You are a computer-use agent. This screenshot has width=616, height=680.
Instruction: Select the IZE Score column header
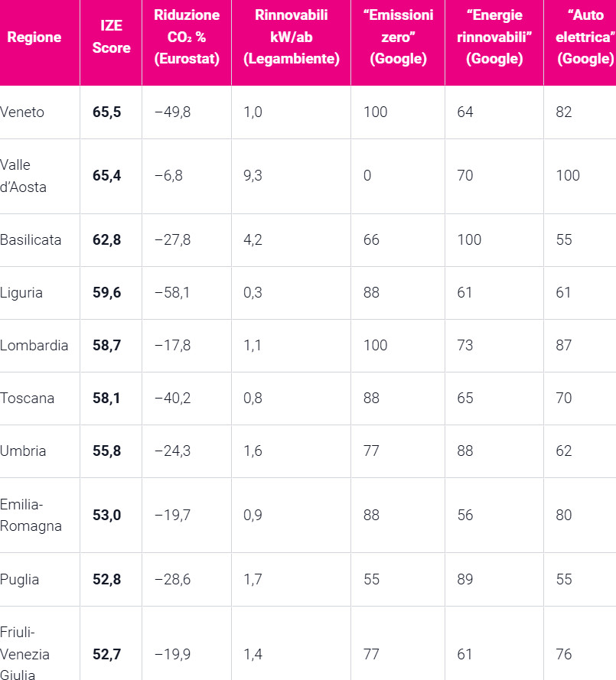[111, 37]
